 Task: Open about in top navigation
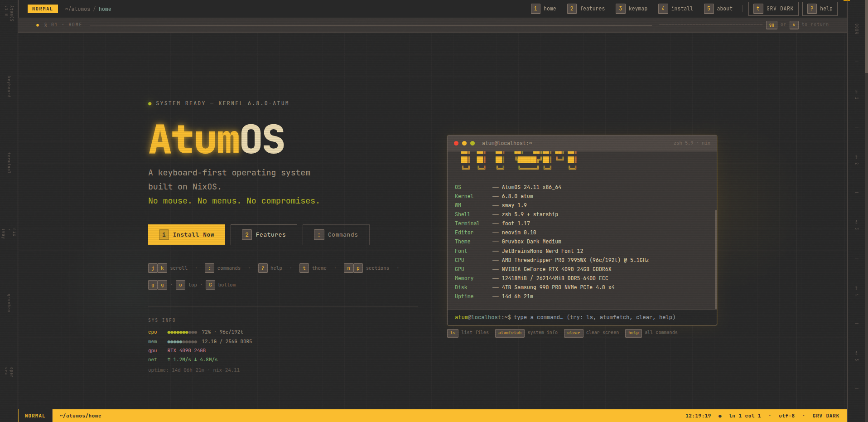719,9
